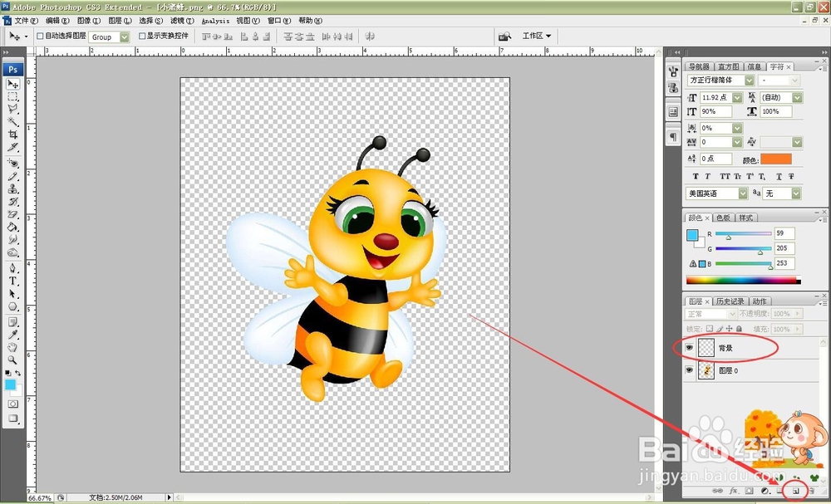Click the 90% vertical scale field
Screen dimensions: 831x504
click(715, 112)
